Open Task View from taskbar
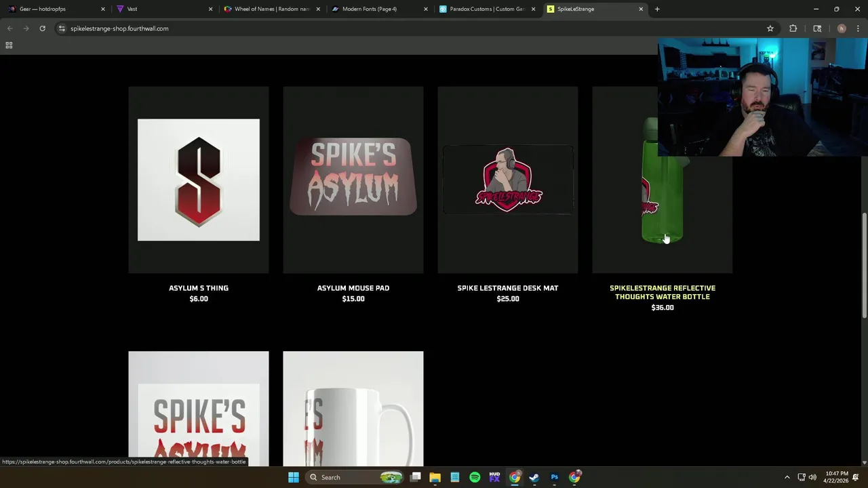 pyautogui.click(x=416, y=477)
